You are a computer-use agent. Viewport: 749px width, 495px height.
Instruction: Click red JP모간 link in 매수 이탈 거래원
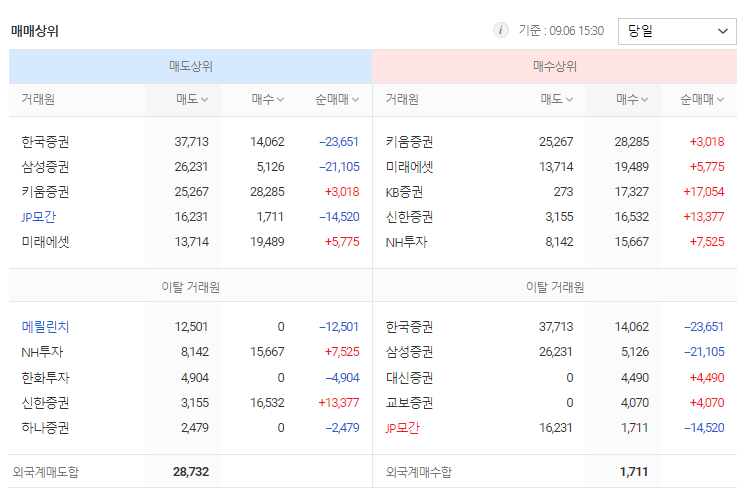tap(402, 428)
